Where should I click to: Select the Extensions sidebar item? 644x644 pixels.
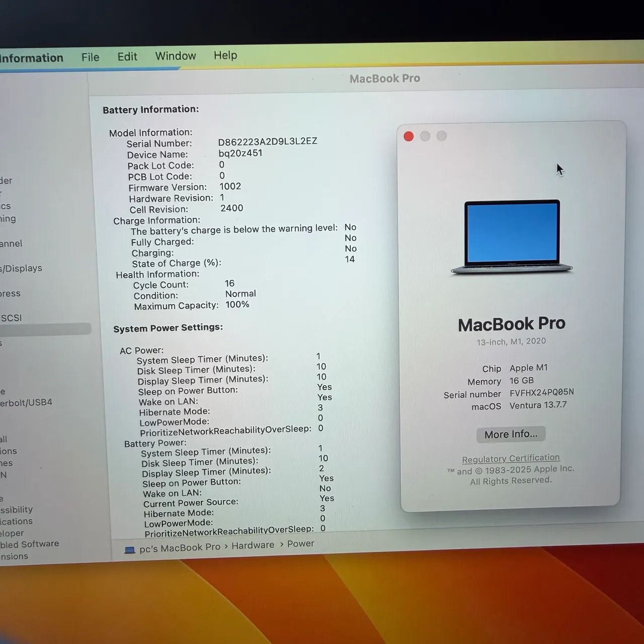pyautogui.click(x=14, y=556)
